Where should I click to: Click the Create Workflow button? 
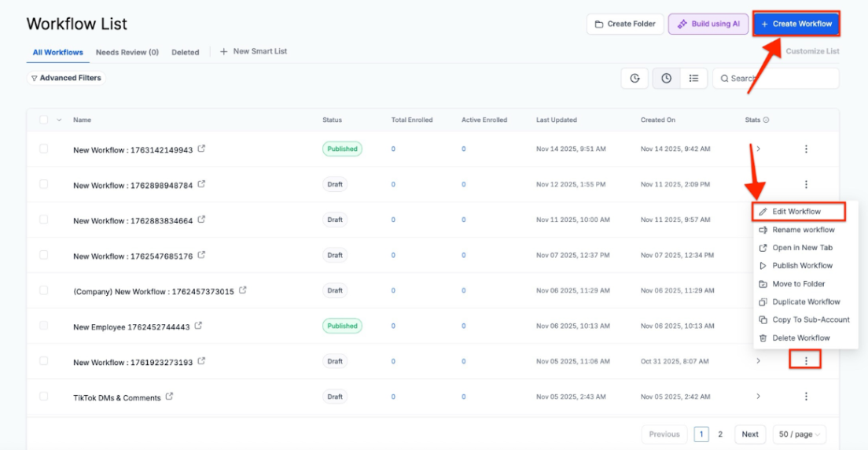coord(796,24)
